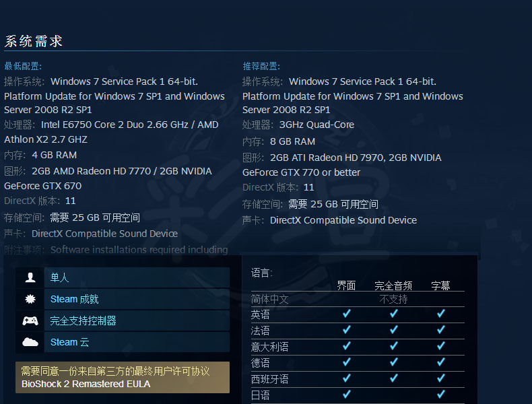532x404 pixels.
Task: Click the 字幕 column header
Action: 440,285
